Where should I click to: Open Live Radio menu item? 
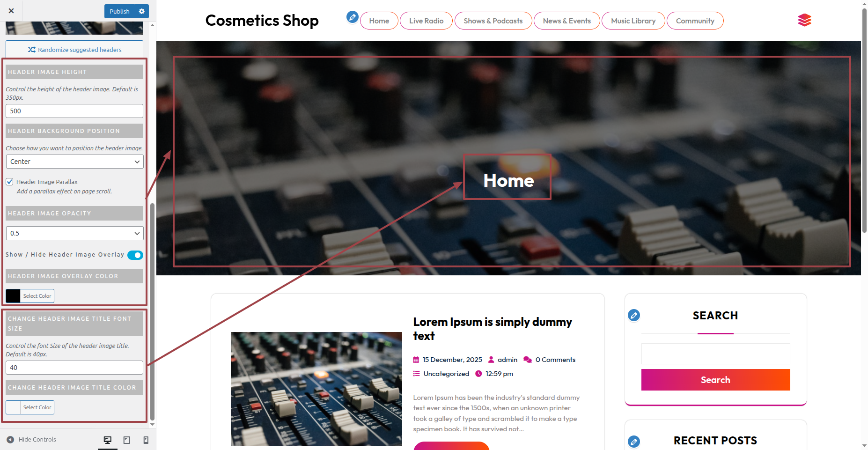point(426,21)
